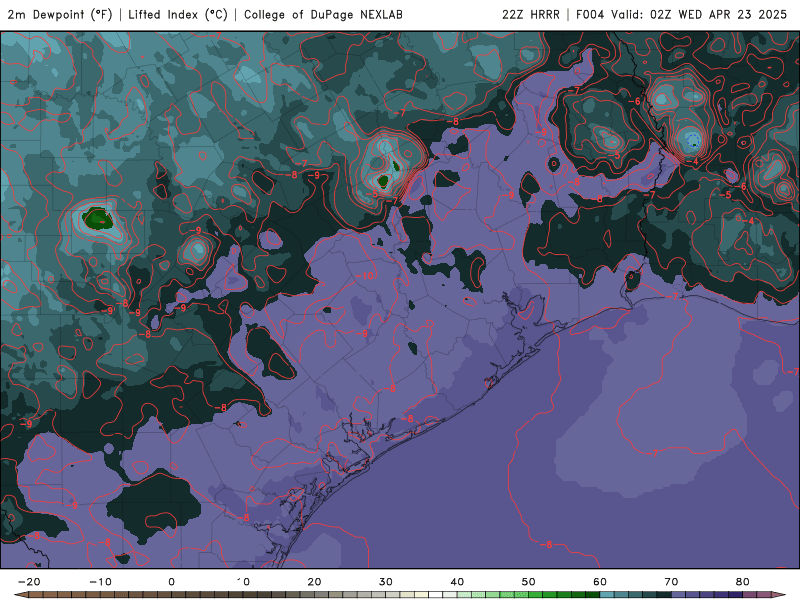The image size is (800, 600).
Task: Click the '20' label on the color scale
Action: 314,582
